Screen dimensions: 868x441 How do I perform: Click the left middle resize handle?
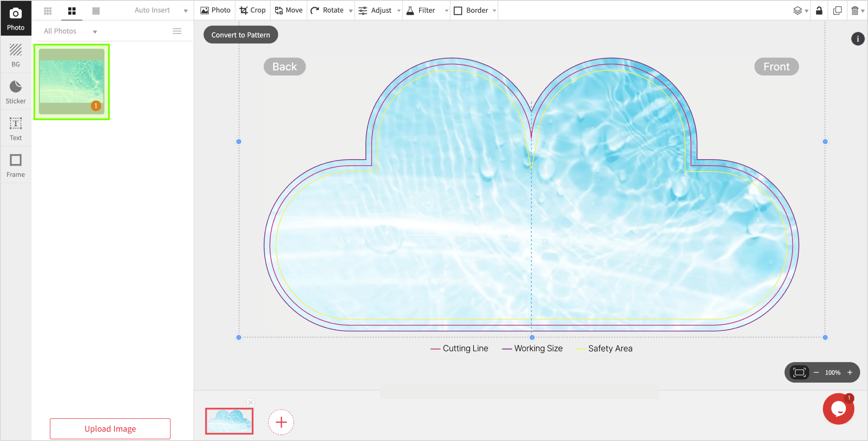(x=239, y=142)
